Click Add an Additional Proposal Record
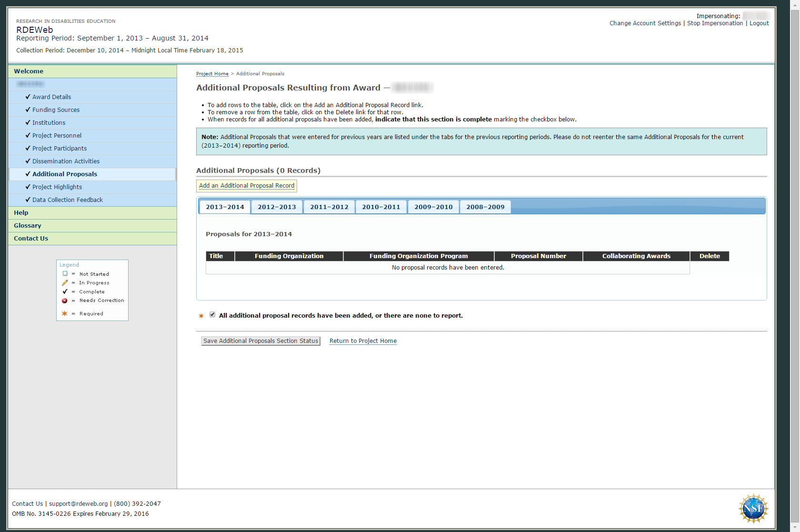This screenshot has width=800, height=532. (x=247, y=186)
